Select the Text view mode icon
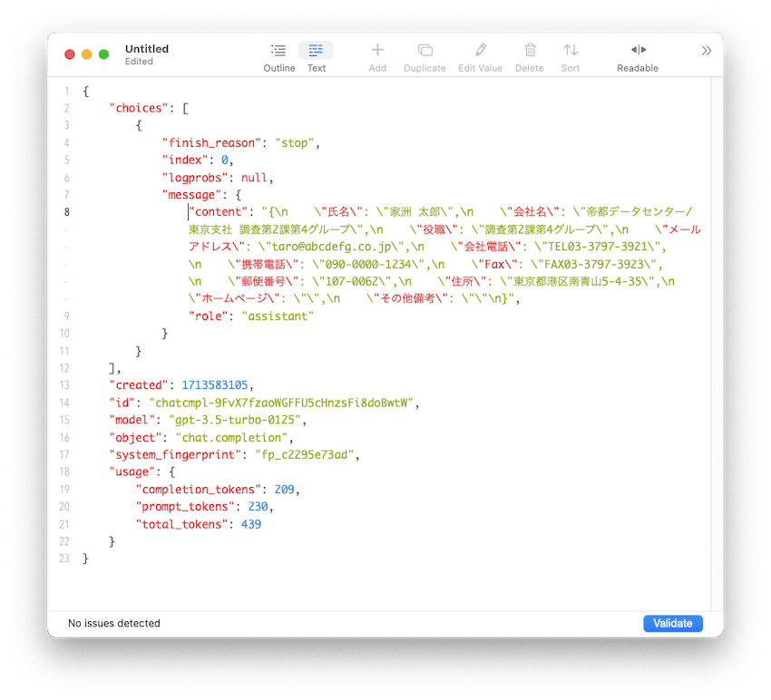The height and width of the screenshot is (700, 771). [x=316, y=50]
